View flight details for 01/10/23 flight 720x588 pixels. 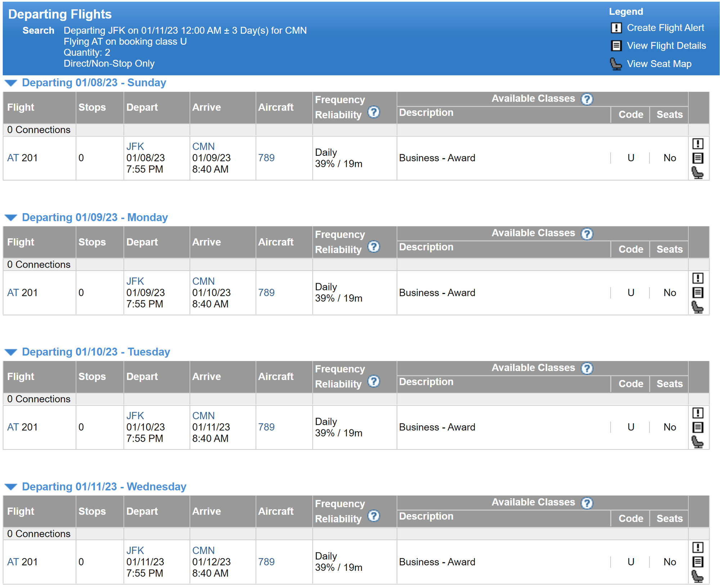click(698, 427)
